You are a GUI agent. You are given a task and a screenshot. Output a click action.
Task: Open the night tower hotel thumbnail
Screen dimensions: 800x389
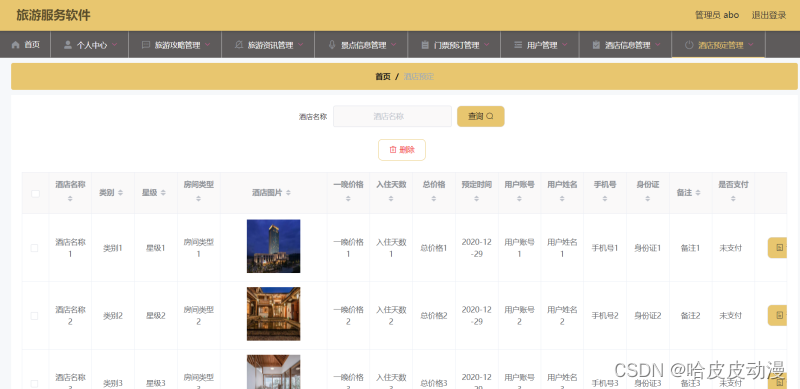[273, 246]
